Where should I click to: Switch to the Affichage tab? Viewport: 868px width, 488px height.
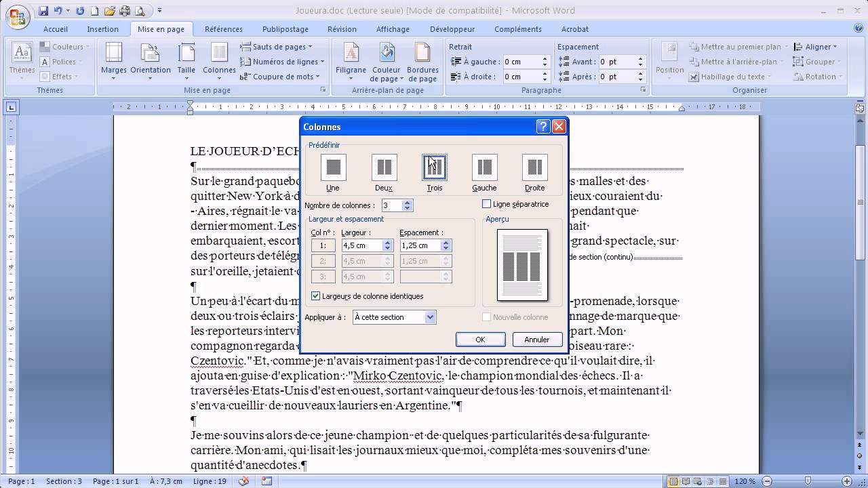point(393,29)
